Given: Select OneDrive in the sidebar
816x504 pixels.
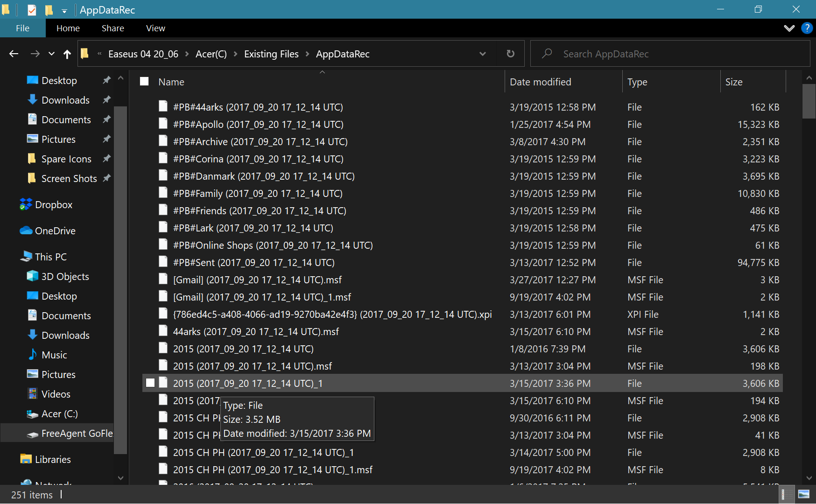Looking at the screenshot, I should tap(55, 231).
